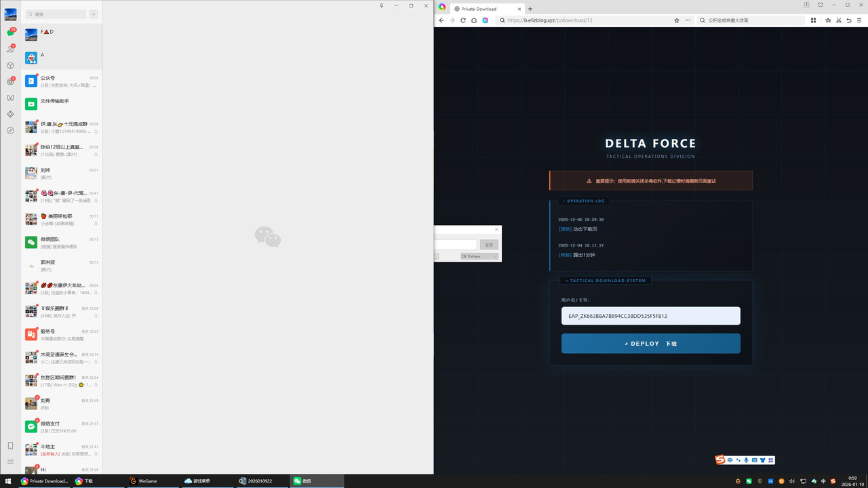Open the 郭洪波 chat

pos(62,265)
